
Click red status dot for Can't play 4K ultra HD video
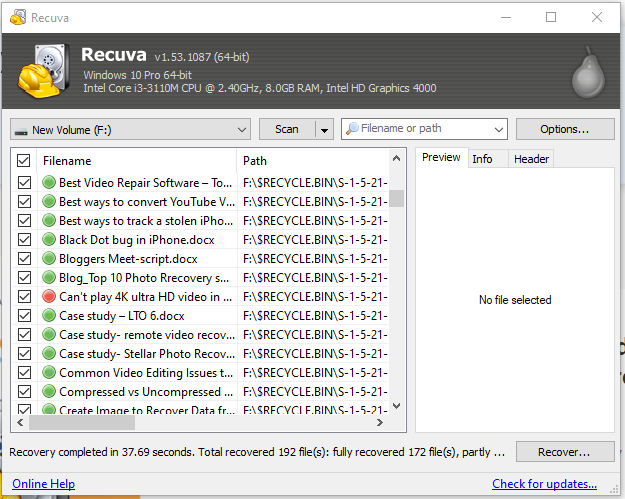tap(49, 297)
